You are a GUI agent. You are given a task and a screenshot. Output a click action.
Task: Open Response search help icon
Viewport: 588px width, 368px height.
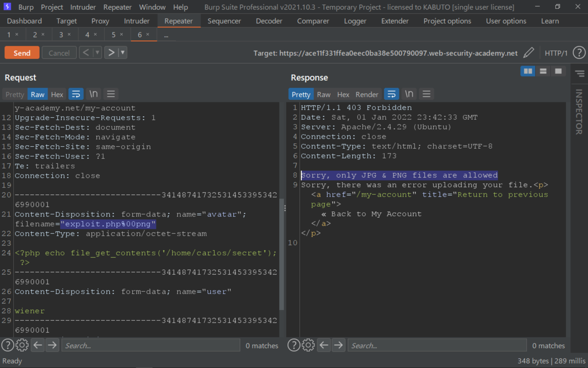(294, 345)
